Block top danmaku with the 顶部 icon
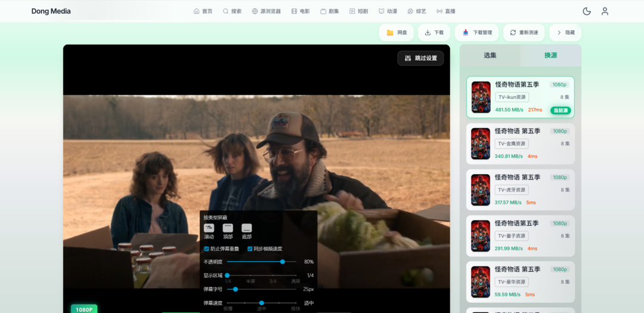The image size is (644, 313). [x=228, y=228]
